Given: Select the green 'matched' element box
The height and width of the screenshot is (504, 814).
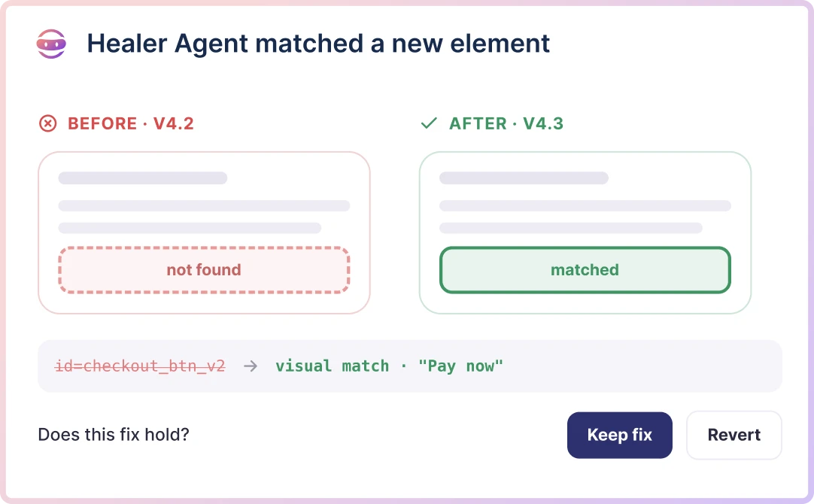Looking at the screenshot, I should tap(585, 270).
